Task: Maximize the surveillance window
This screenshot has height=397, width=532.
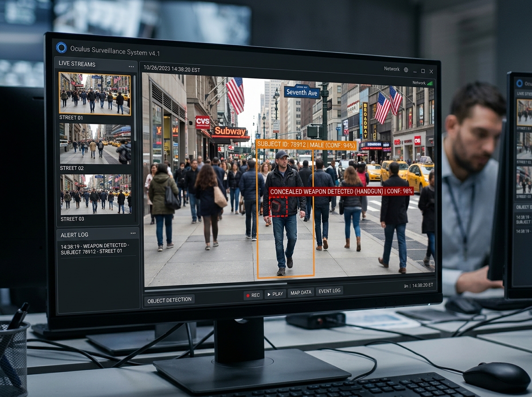Action: 423,71
